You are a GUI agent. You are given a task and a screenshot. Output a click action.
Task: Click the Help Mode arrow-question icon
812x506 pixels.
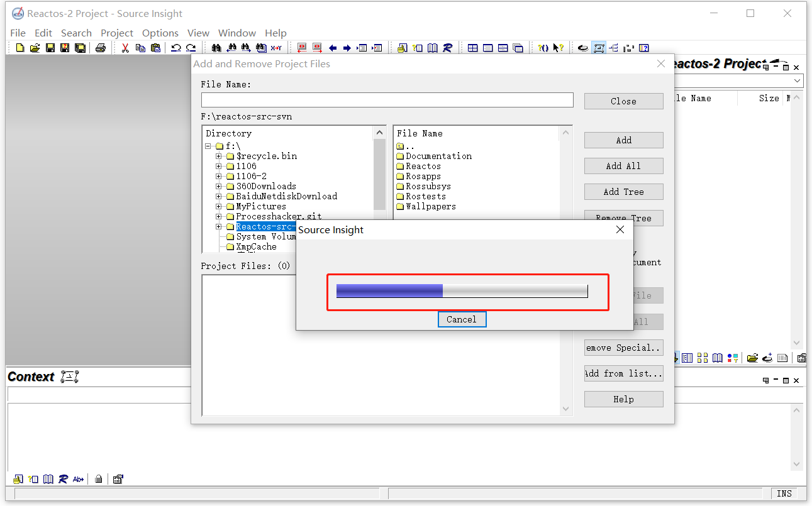(558, 48)
